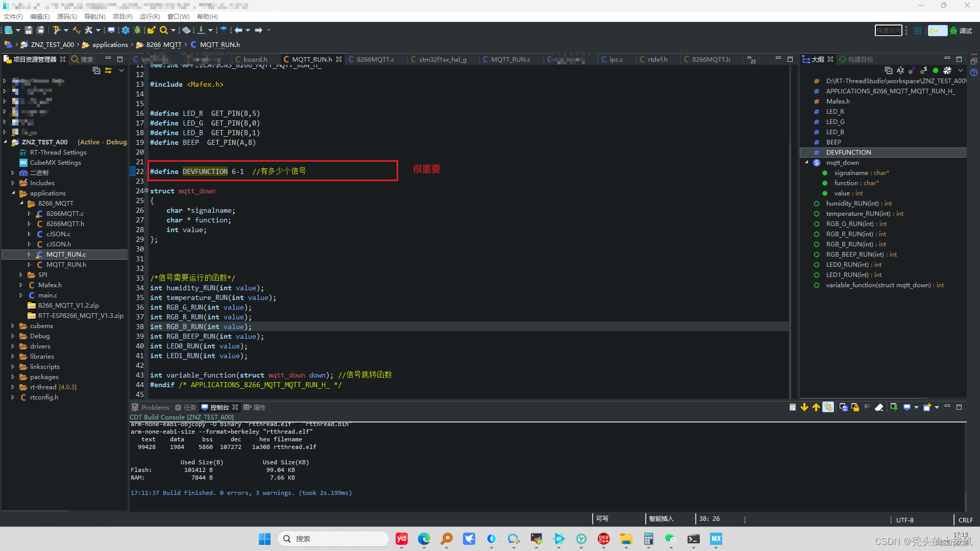Click the yellow search magnifier toolbar icon

(x=164, y=30)
